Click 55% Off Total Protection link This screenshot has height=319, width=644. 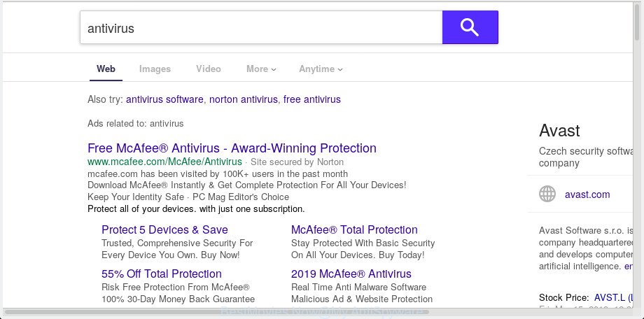click(162, 274)
